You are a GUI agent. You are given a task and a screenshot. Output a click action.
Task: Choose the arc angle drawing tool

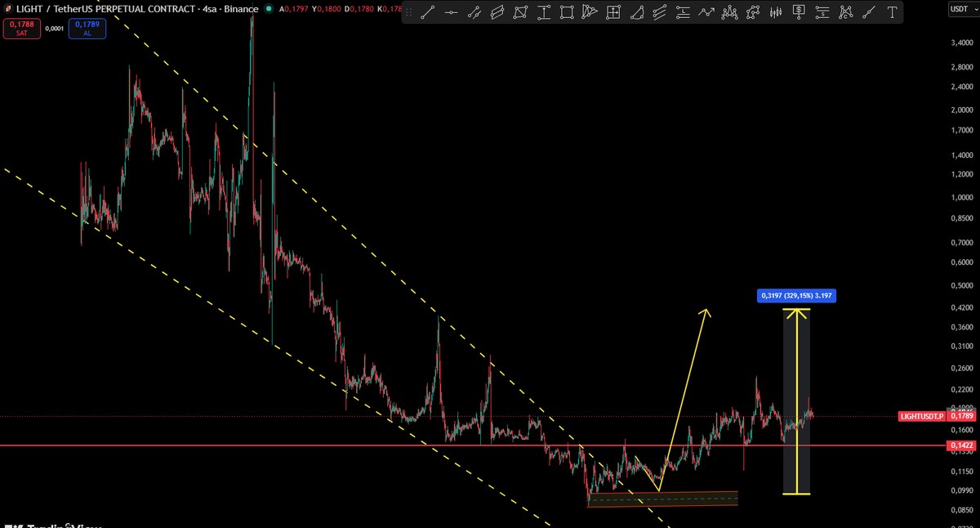click(x=636, y=12)
